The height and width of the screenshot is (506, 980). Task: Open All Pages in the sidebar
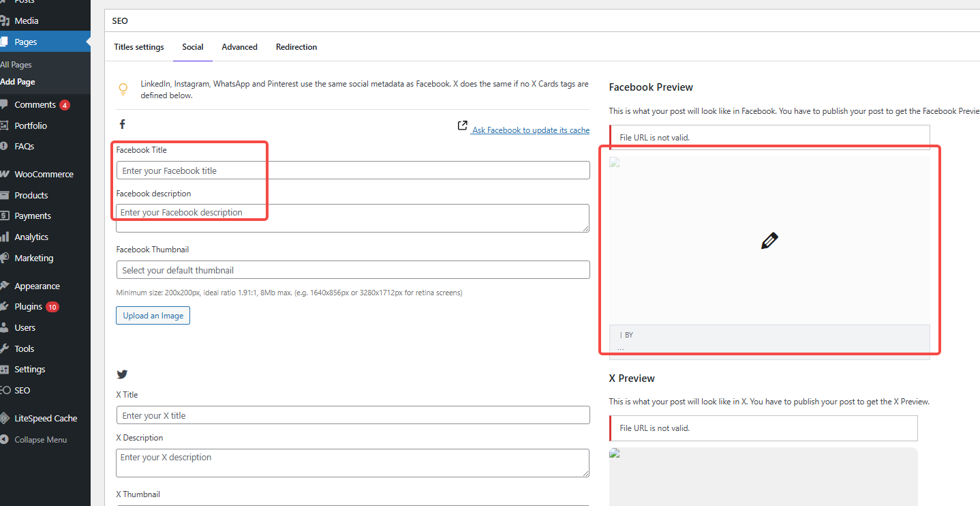click(16, 65)
